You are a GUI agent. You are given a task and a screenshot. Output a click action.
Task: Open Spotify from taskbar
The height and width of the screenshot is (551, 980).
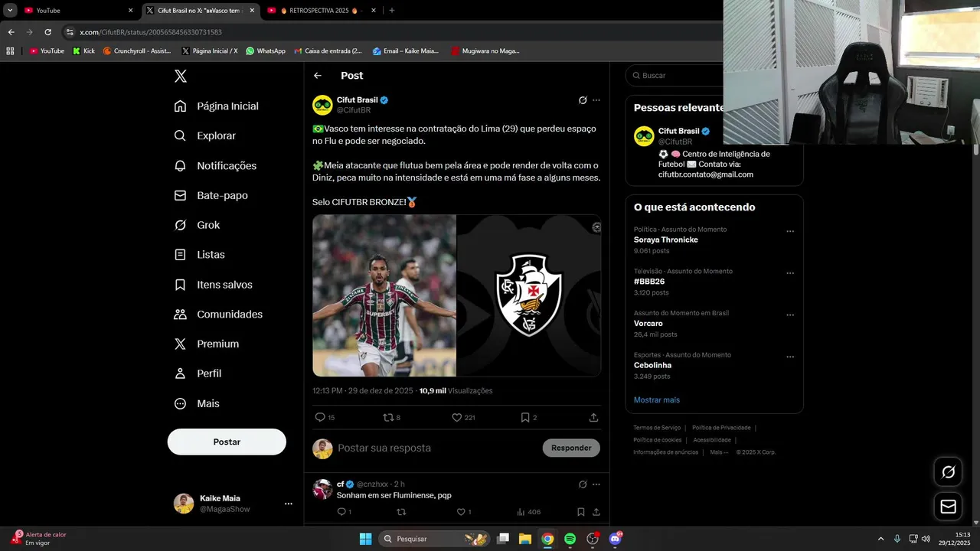pyautogui.click(x=570, y=539)
